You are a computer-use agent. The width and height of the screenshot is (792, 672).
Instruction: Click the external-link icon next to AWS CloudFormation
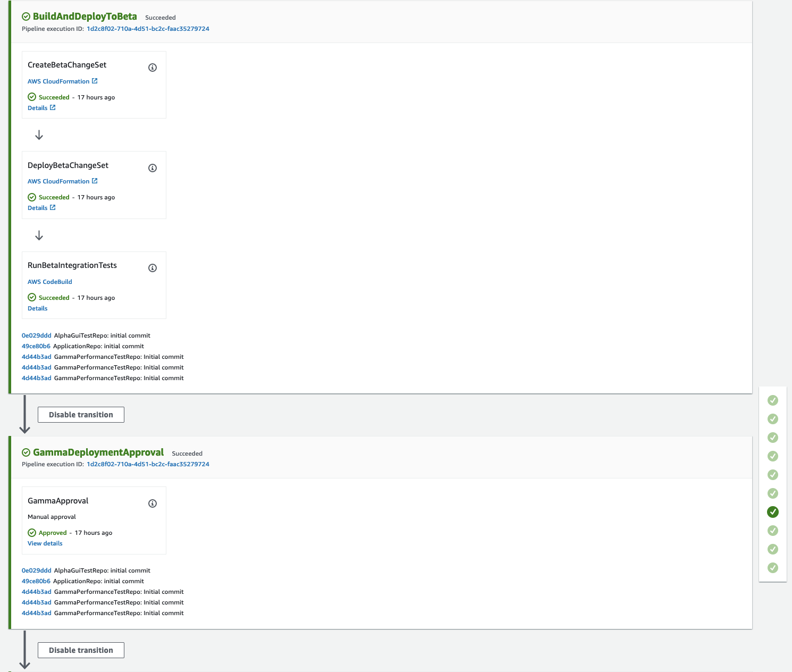95,81
